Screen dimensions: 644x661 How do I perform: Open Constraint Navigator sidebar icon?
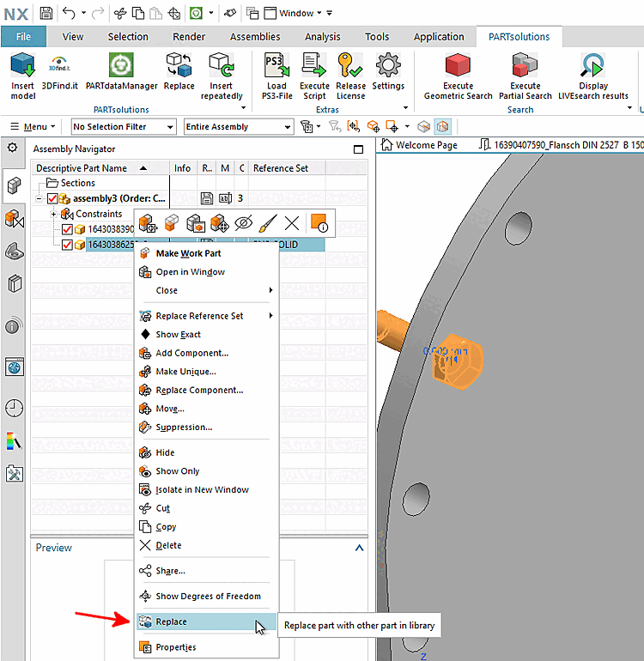pos(14,219)
